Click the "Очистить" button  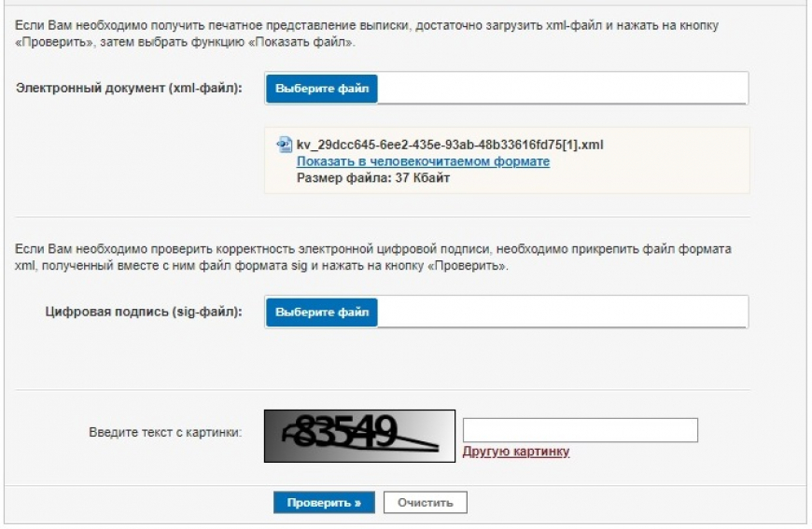pos(425,503)
